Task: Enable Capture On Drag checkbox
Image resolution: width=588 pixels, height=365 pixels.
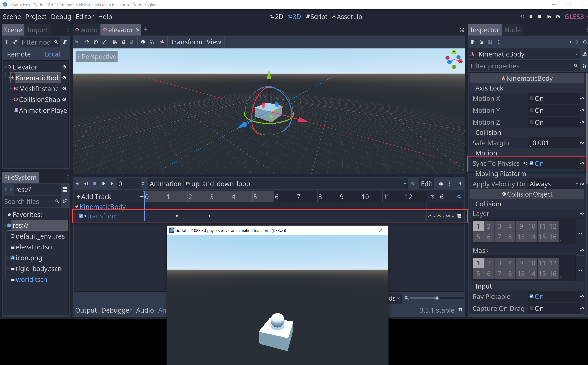Action: click(531, 308)
